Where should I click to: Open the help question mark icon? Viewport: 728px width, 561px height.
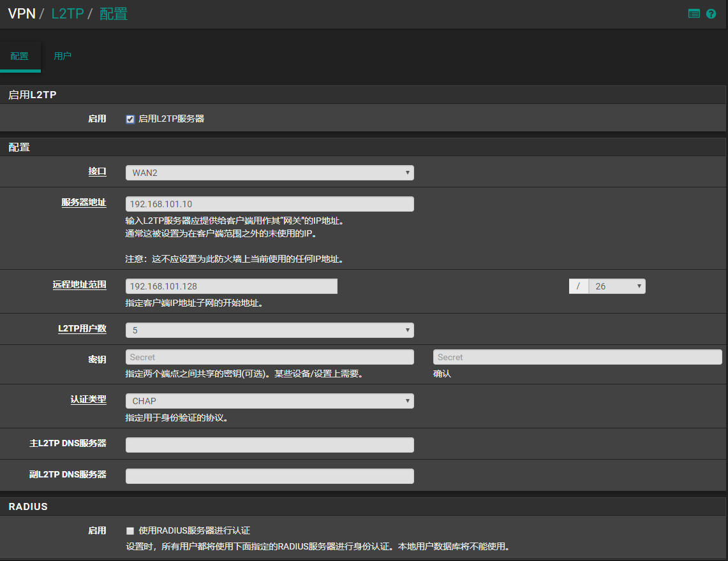tap(711, 13)
